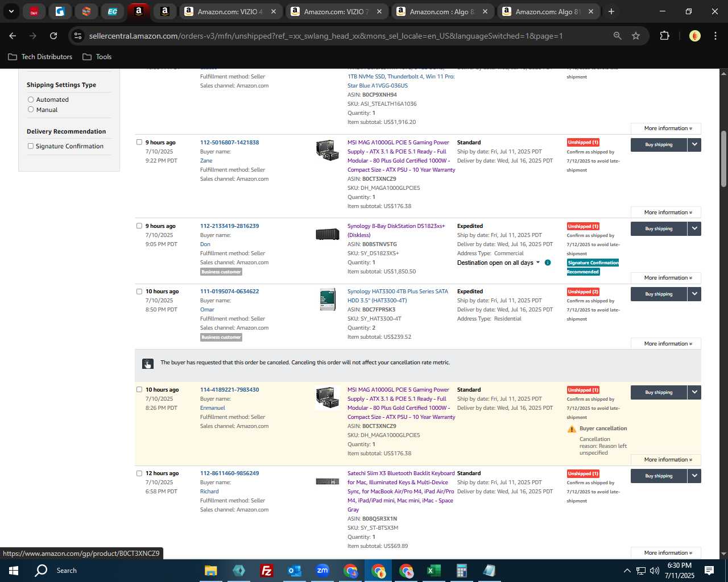This screenshot has width=728, height=582.
Task: Click the Synology DiskStation product thumbnail
Action: (x=328, y=234)
